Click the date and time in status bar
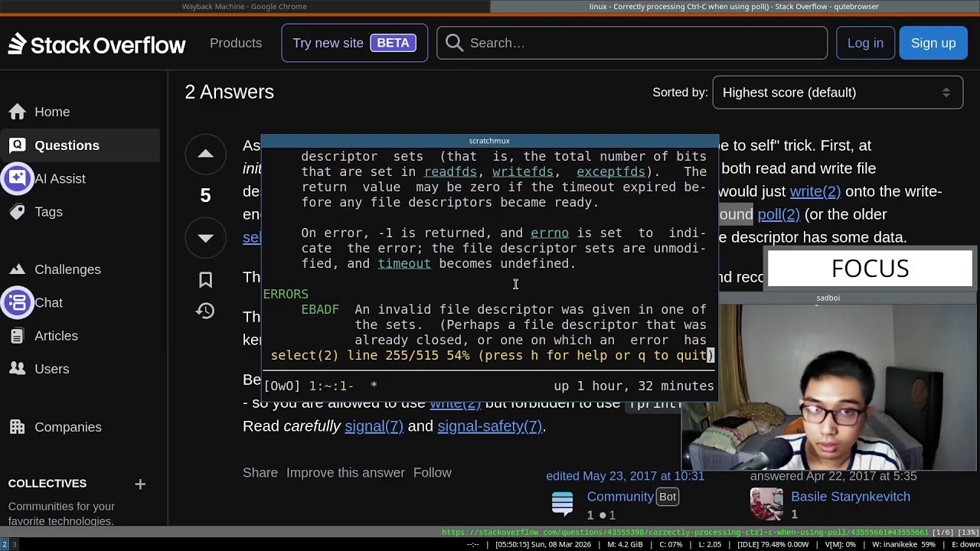The height and width of the screenshot is (551, 980). click(x=543, y=545)
